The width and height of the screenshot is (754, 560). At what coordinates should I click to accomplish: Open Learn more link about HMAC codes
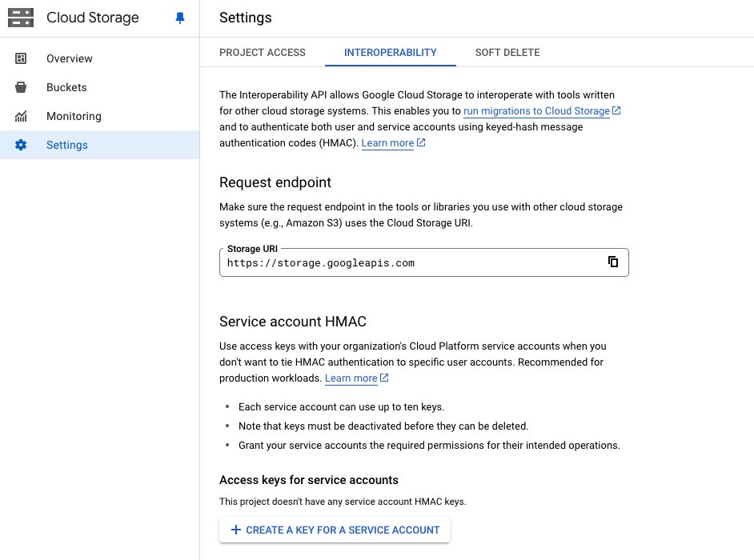coord(387,143)
